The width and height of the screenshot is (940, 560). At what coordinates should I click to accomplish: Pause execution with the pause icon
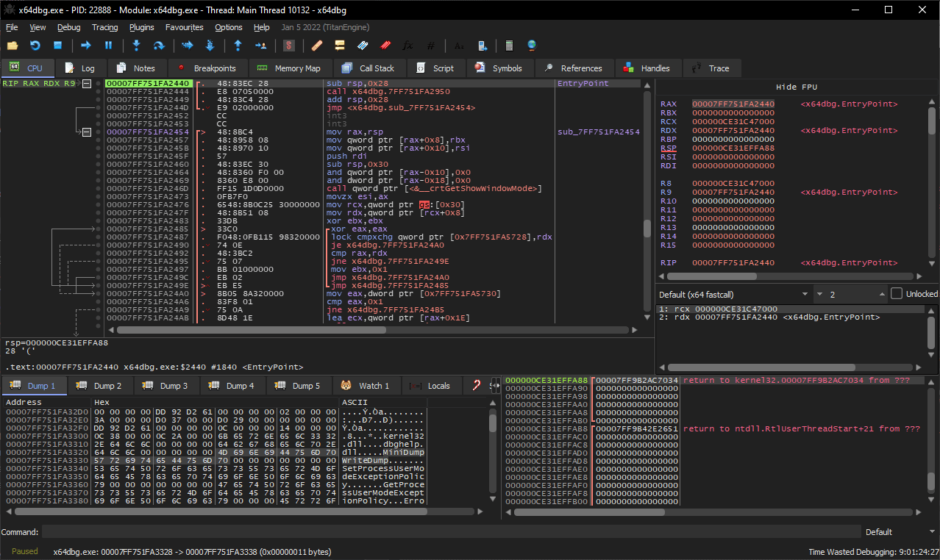coord(109,46)
